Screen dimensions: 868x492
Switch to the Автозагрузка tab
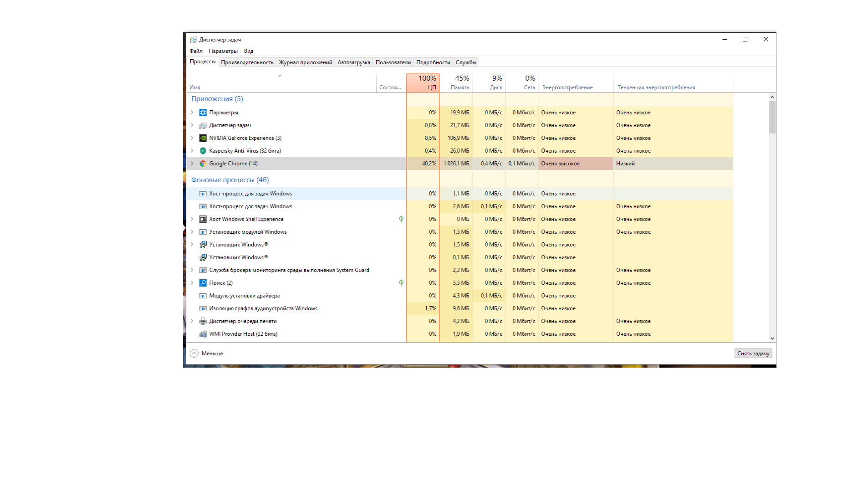[354, 62]
